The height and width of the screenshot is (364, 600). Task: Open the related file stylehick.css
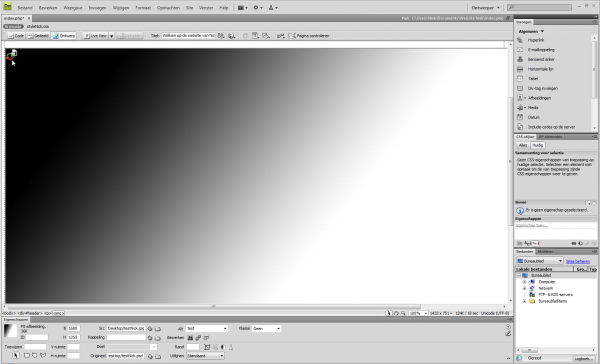coord(38,26)
